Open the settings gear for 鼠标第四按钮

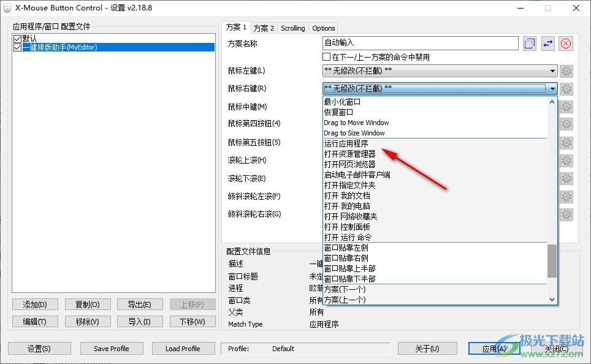(x=566, y=124)
